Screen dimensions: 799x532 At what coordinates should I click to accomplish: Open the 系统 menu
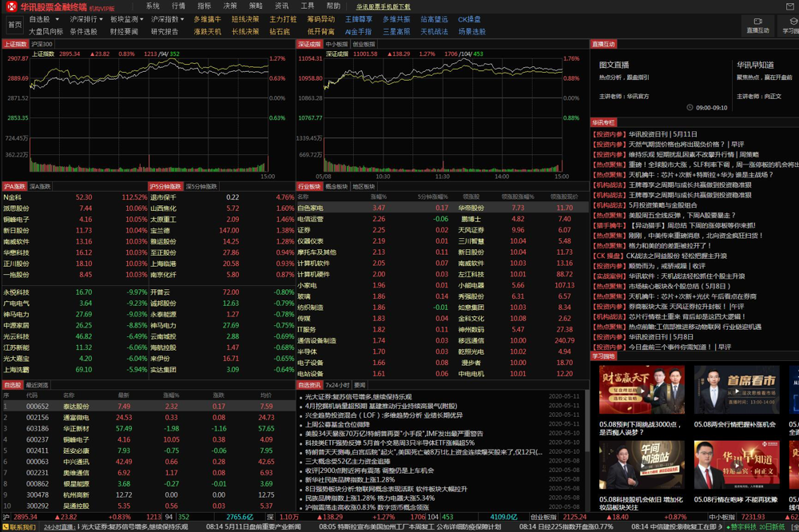(153, 6)
